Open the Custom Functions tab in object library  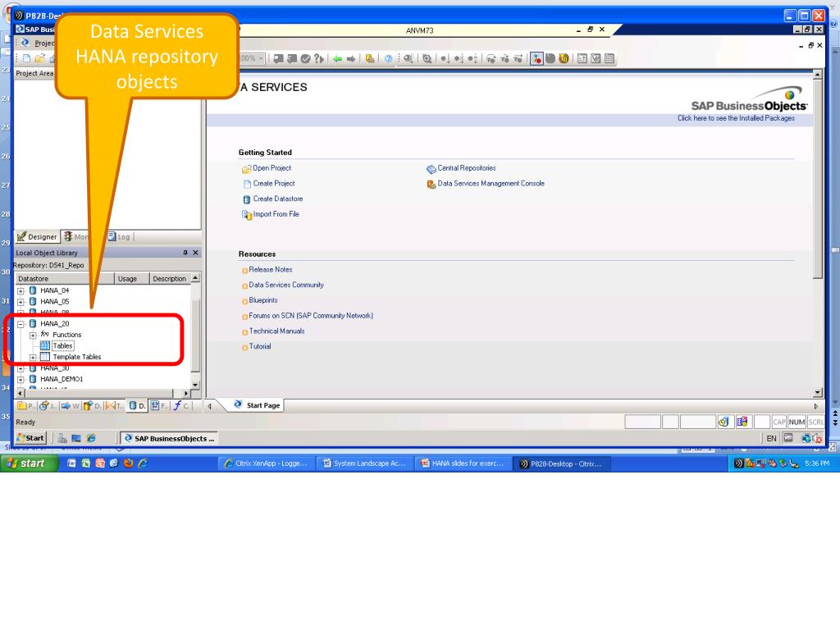[x=181, y=406]
